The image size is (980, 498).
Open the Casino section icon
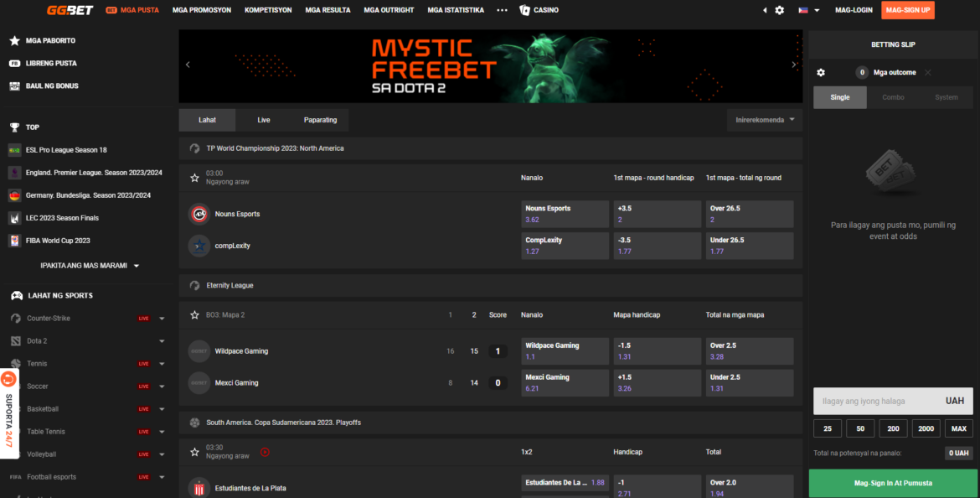pos(525,10)
